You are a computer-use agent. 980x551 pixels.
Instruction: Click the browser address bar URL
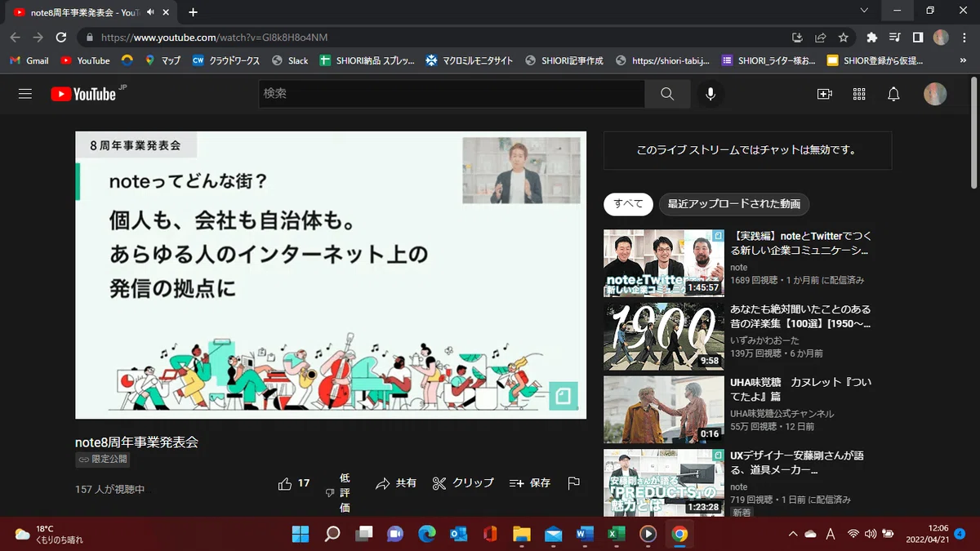215,38
